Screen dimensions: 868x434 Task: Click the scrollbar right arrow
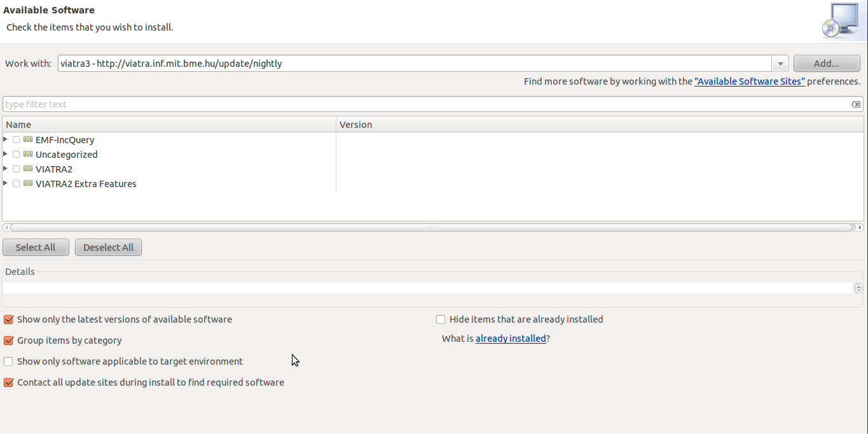tap(860, 227)
